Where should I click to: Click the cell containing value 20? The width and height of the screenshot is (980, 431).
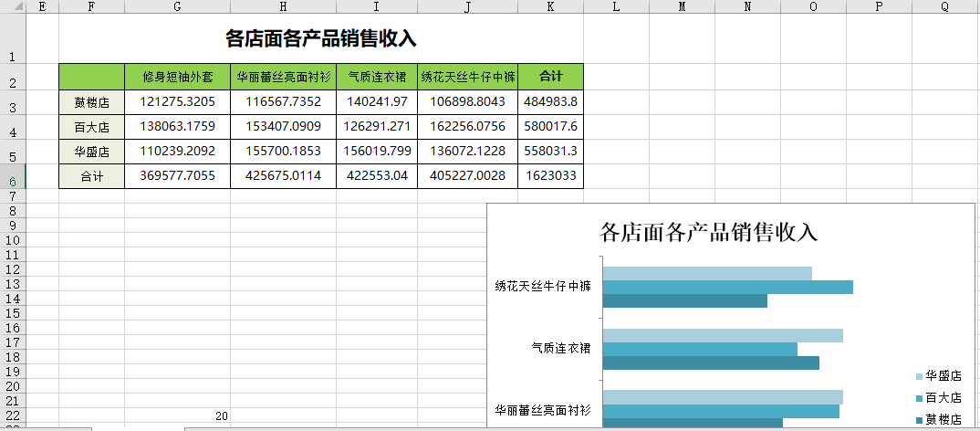click(x=221, y=416)
